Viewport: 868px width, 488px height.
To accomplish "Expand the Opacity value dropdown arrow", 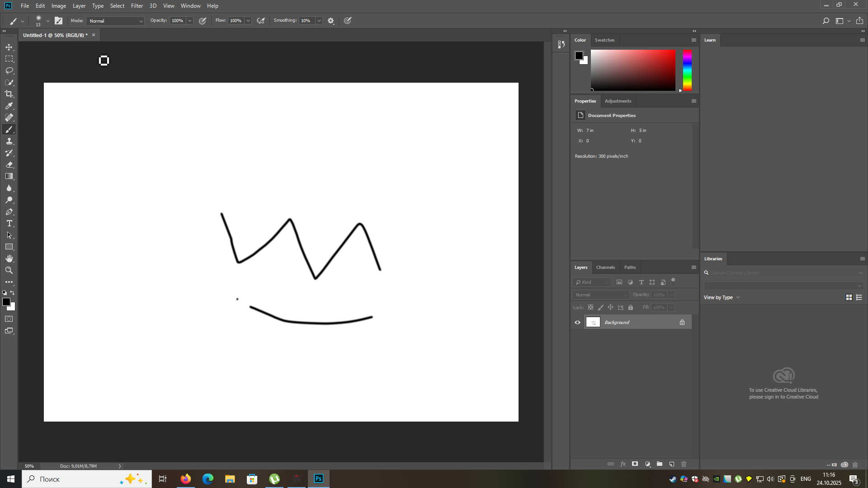I will (x=190, y=21).
